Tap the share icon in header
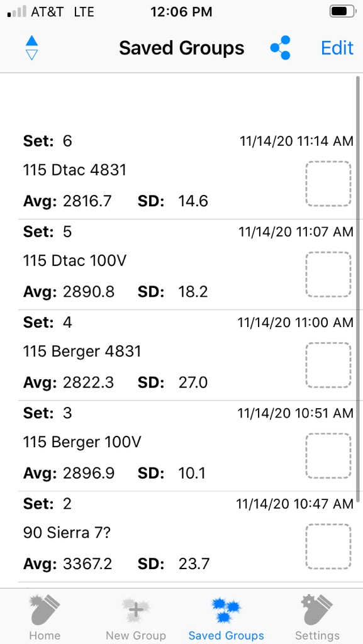363x644 pixels. point(280,48)
